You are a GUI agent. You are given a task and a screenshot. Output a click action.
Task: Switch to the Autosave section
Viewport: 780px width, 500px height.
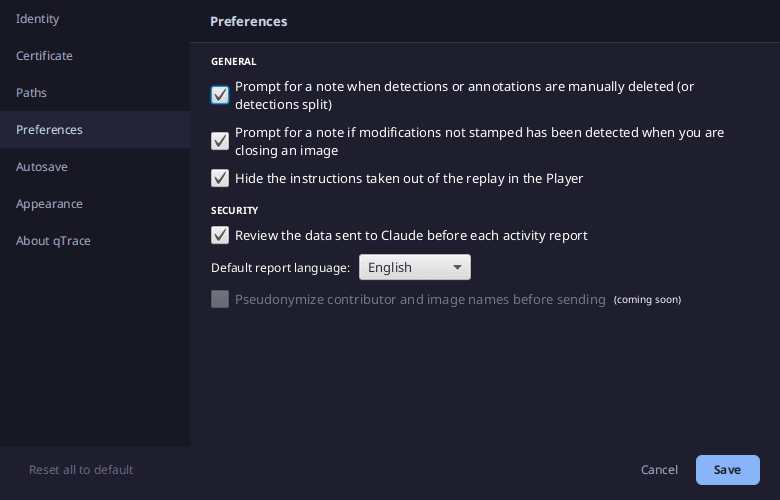point(95,167)
